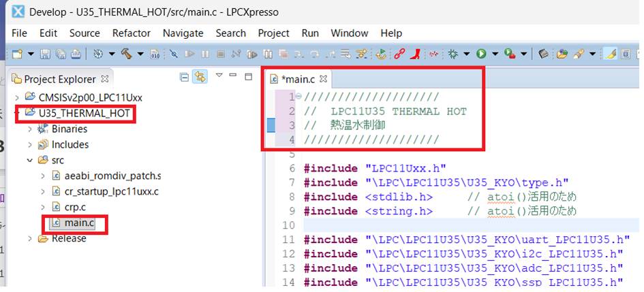Collapse the src folder
The width and height of the screenshot is (644, 292).
pyautogui.click(x=29, y=160)
